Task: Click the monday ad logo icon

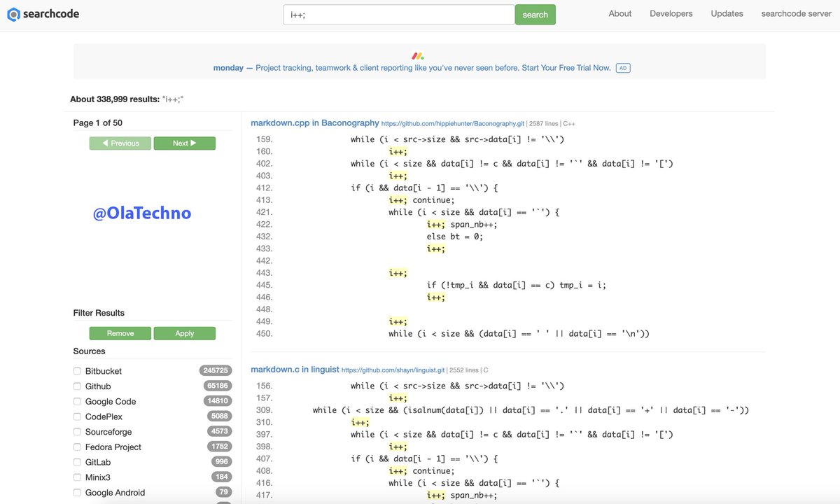Action: pos(418,55)
